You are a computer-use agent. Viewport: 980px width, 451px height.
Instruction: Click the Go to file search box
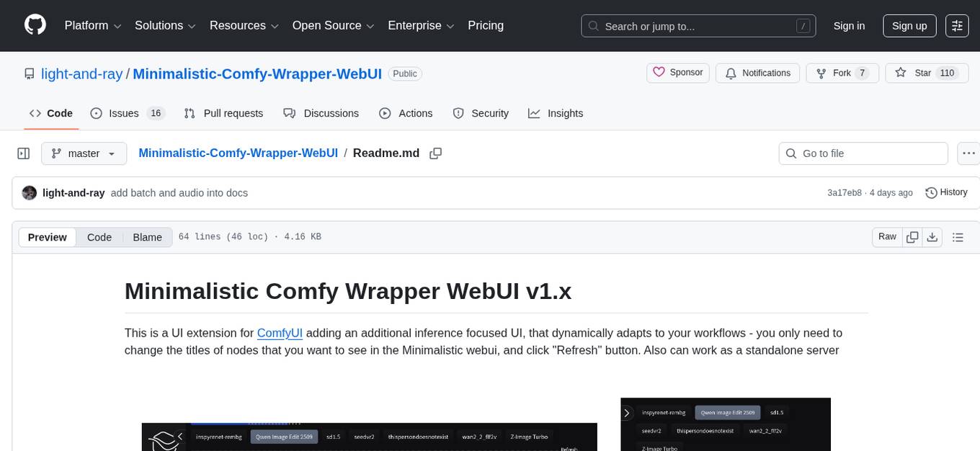pyautogui.click(x=863, y=153)
